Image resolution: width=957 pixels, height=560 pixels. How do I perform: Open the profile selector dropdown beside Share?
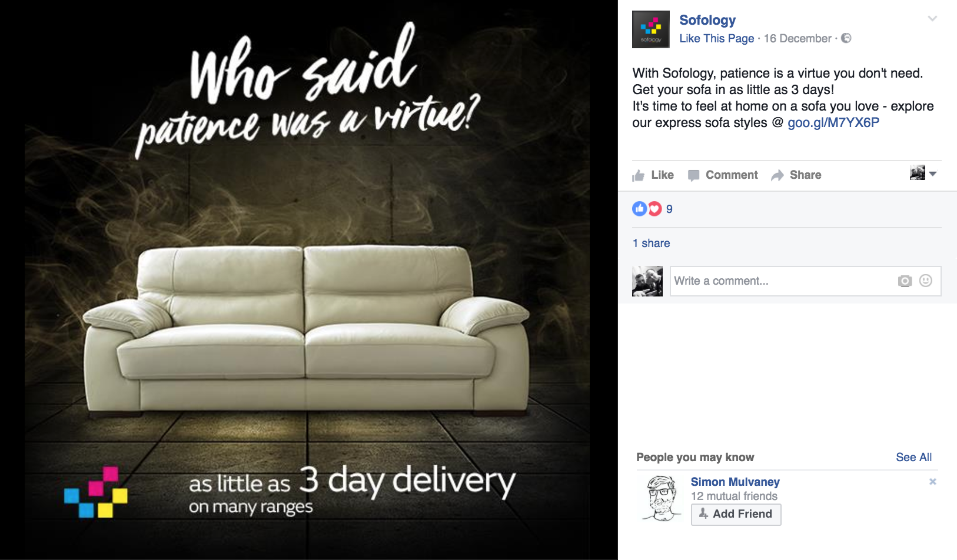coord(923,173)
